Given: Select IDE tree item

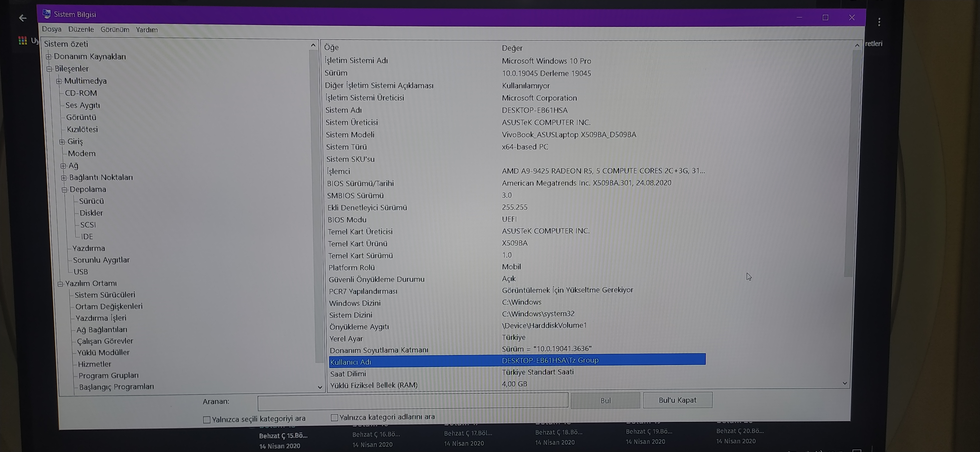Looking at the screenshot, I should pyautogui.click(x=87, y=237).
